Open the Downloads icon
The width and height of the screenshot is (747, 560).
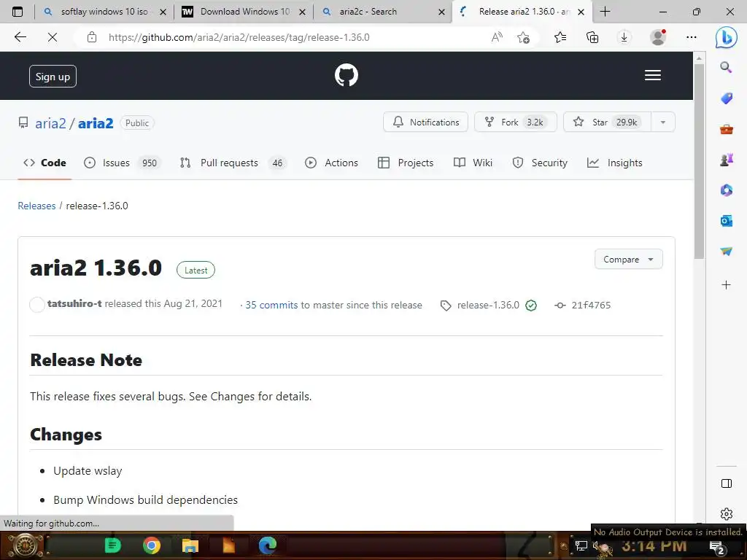coord(624,37)
